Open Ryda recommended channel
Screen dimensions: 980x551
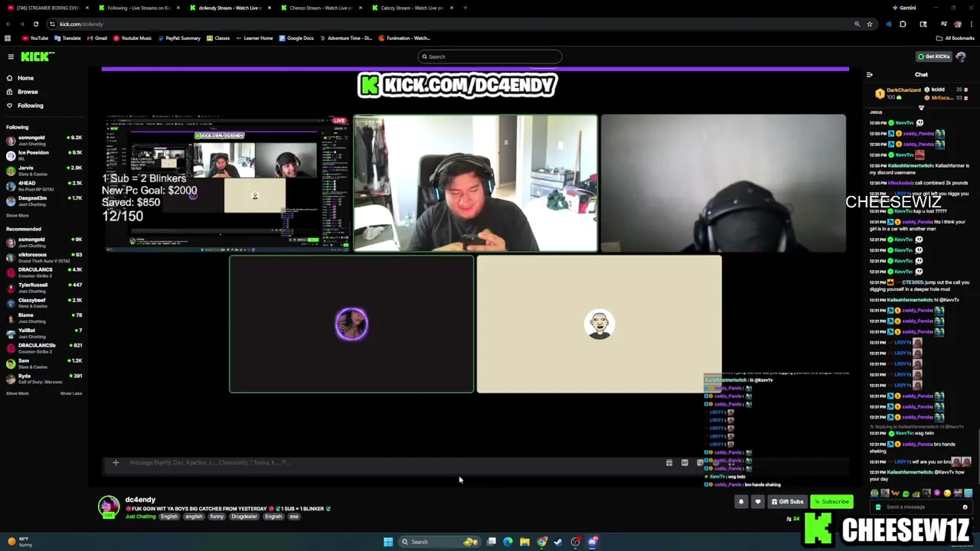44,379
